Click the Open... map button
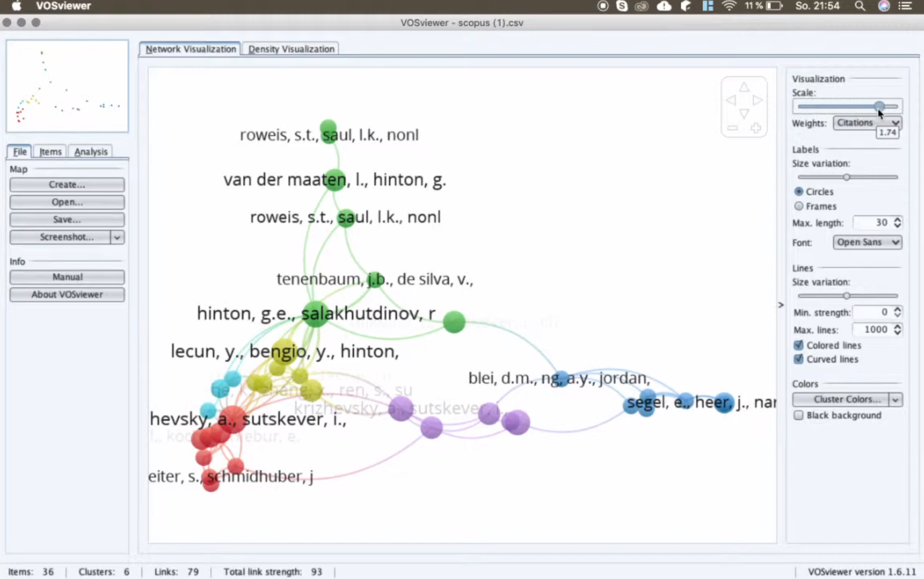This screenshot has height=579, width=924. point(67,202)
